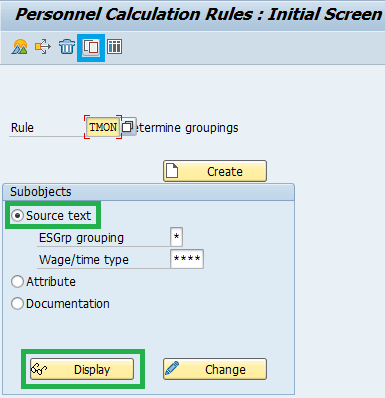Open the Rule field search help button

pyautogui.click(x=128, y=127)
